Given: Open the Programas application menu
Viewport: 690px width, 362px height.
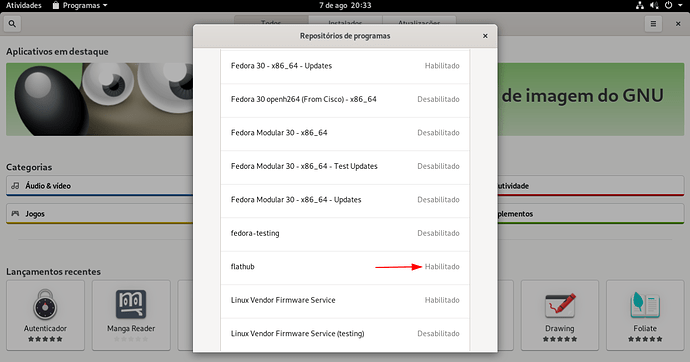Looking at the screenshot, I should 80,5.
